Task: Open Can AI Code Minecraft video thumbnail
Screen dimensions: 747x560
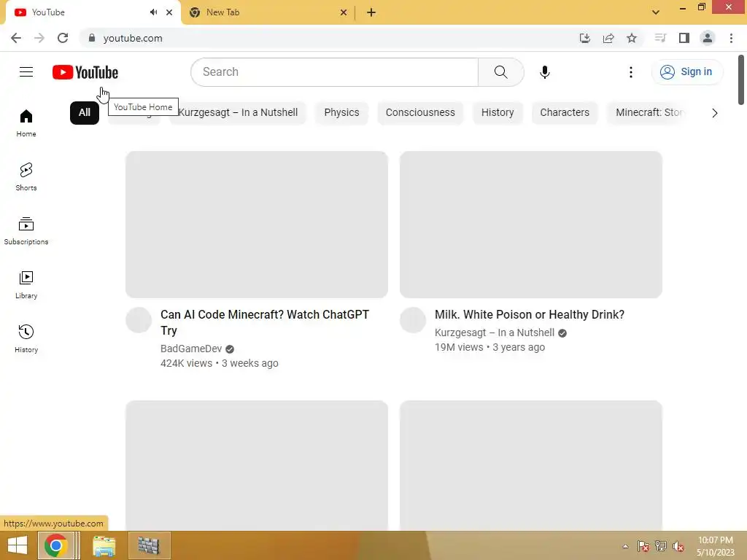Action: click(x=257, y=225)
